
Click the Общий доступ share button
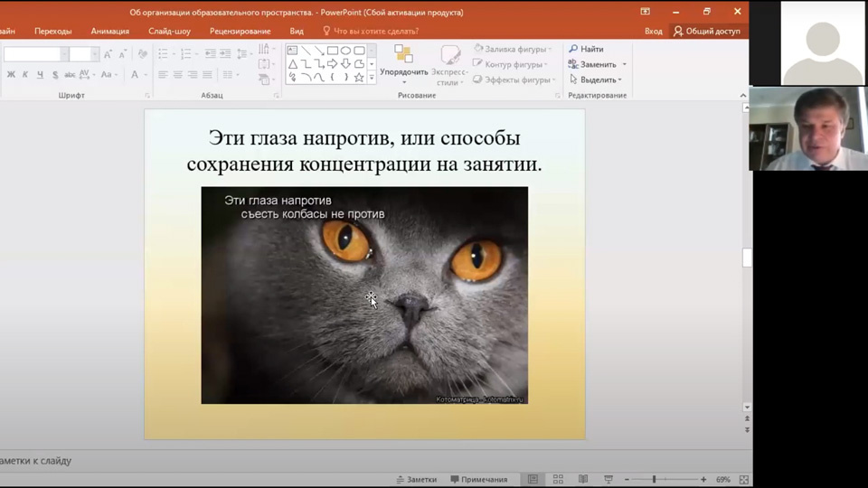coord(707,31)
